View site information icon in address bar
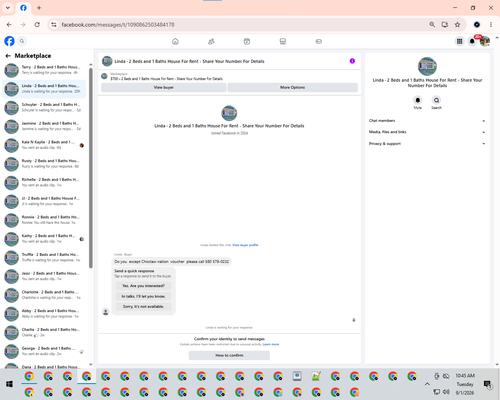This screenshot has height=400, width=500. 54,25
